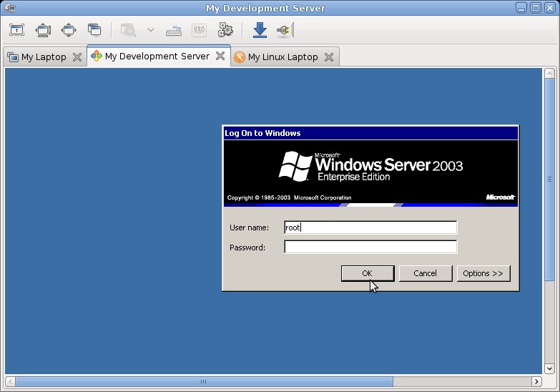The image size is (560, 392).
Task: Expand logon settings with Options >> button
Action: (x=483, y=273)
